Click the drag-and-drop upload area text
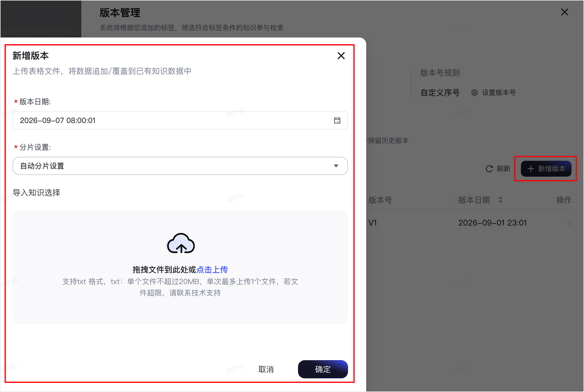The width and height of the screenshot is (584, 392). (x=164, y=269)
